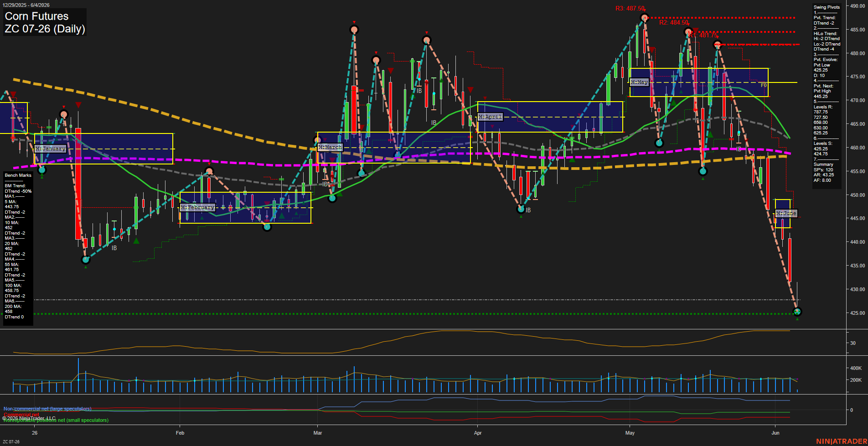
Task: Select the 'BM Trend:' entry in Bench Marks
Action: coord(15,186)
